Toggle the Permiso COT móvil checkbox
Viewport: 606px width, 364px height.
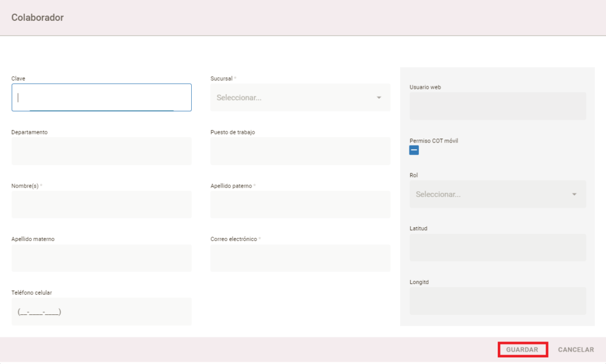click(x=414, y=150)
